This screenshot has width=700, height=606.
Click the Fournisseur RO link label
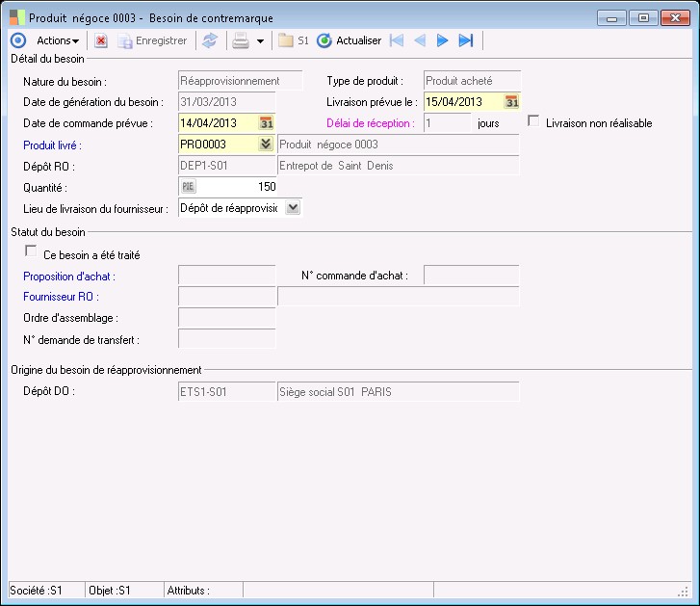[61, 297]
